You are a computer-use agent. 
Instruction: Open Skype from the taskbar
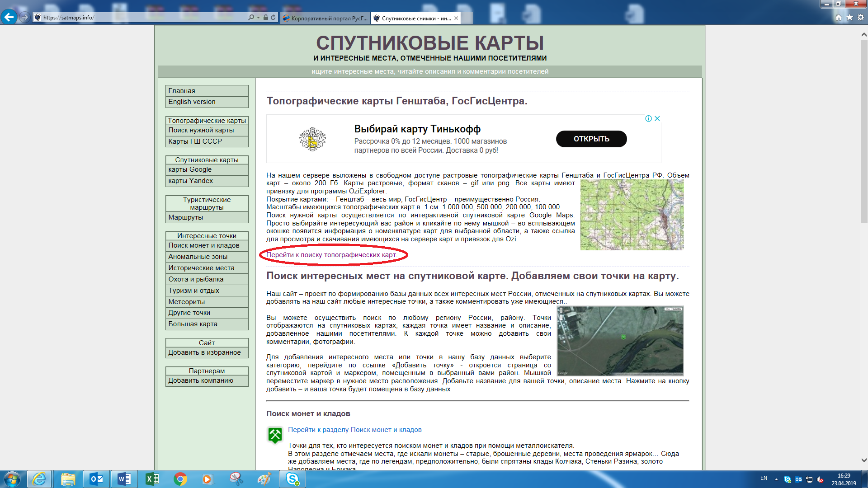click(292, 479)
